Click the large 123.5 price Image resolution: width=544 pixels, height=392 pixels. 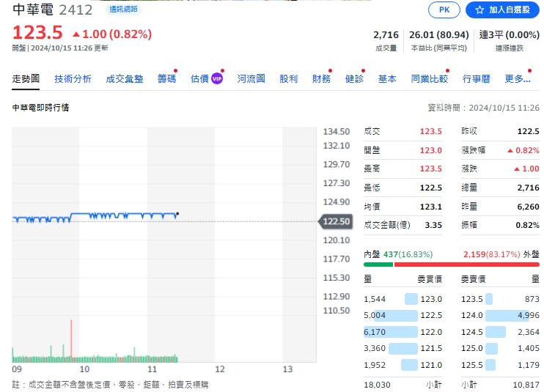pyautogui.click(x=37, y=32)
